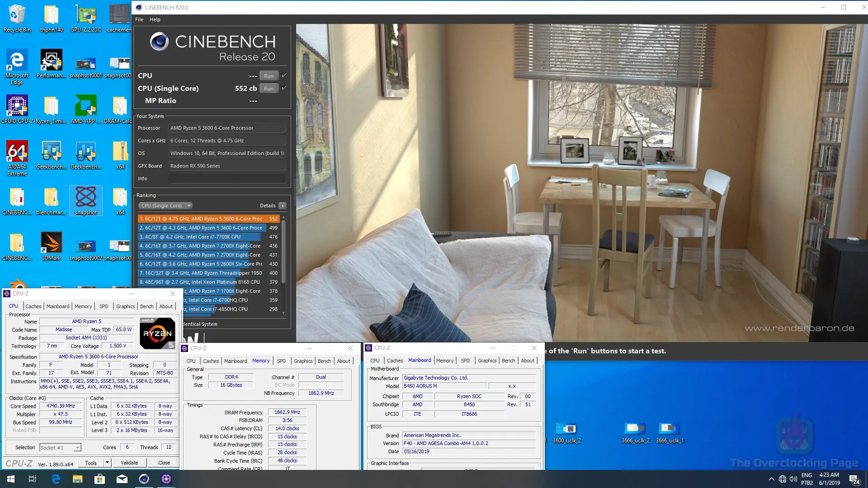The width and height of the screenshot is (868, 488).
Task: Select top ranking entry Ryzen 5 3600 at 4.75 GHz
Action: tap(208, 219)
